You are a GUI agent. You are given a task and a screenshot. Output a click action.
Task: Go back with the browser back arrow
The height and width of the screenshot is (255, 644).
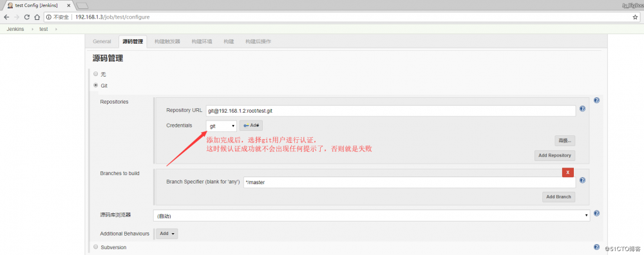pos(6,17)
